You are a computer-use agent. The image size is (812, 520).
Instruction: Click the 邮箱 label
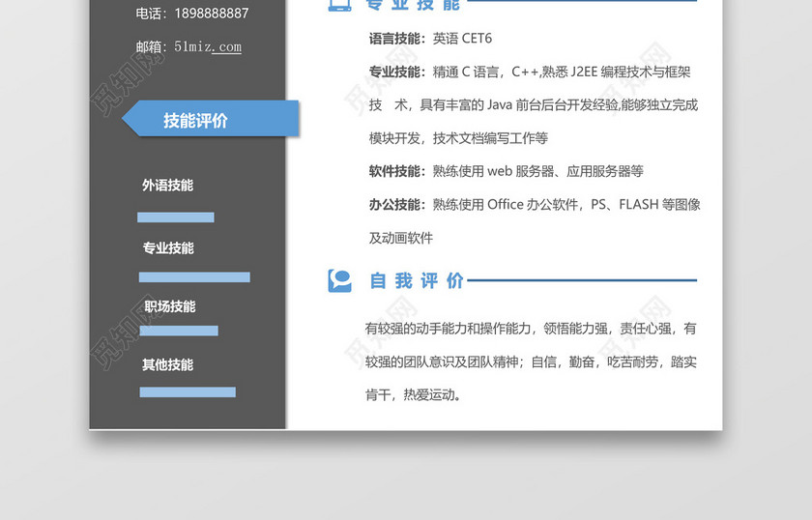point(151,46)
